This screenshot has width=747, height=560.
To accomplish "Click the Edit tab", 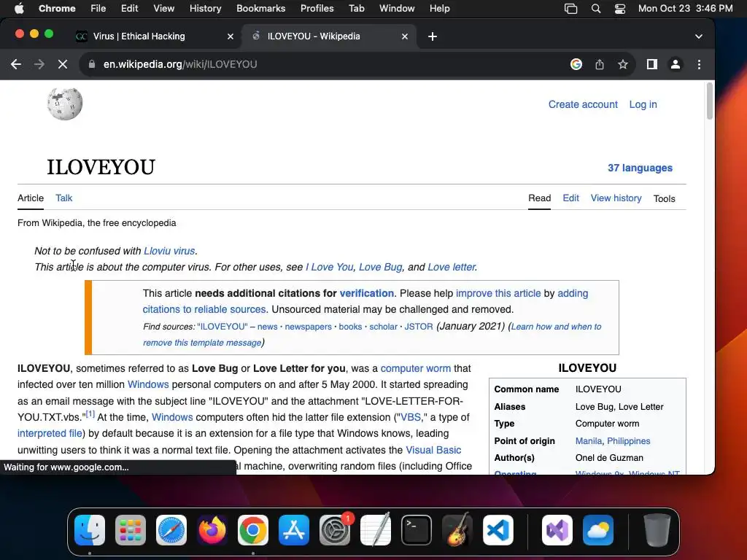I will click(x=570, y=198).
